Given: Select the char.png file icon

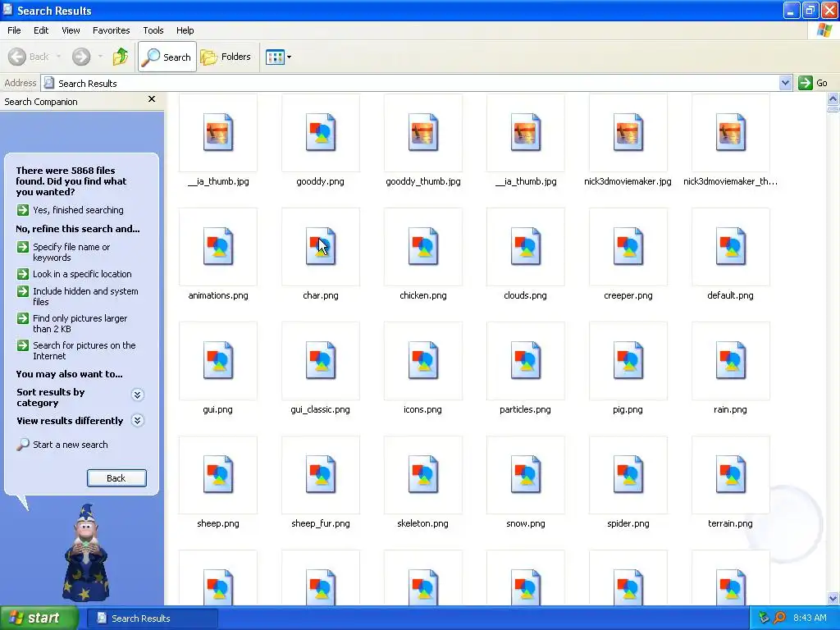Looking at the screenshot, I should coord(321,246).
